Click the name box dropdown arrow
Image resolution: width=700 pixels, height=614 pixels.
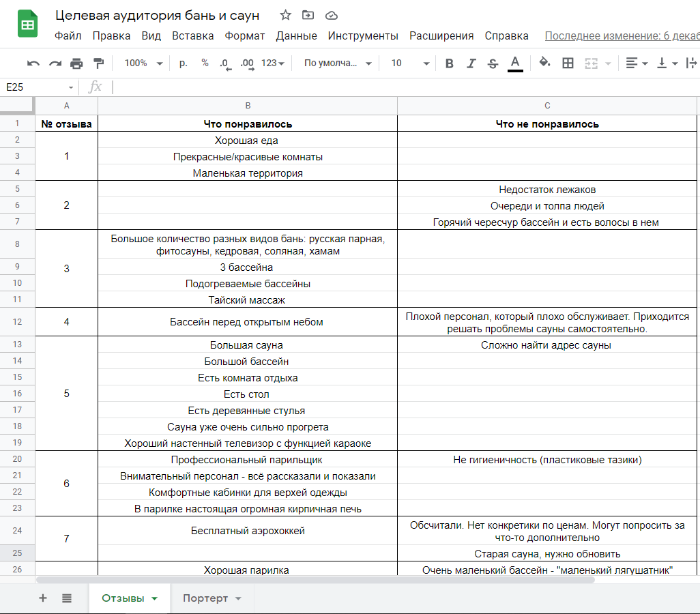tap(71, 87)
